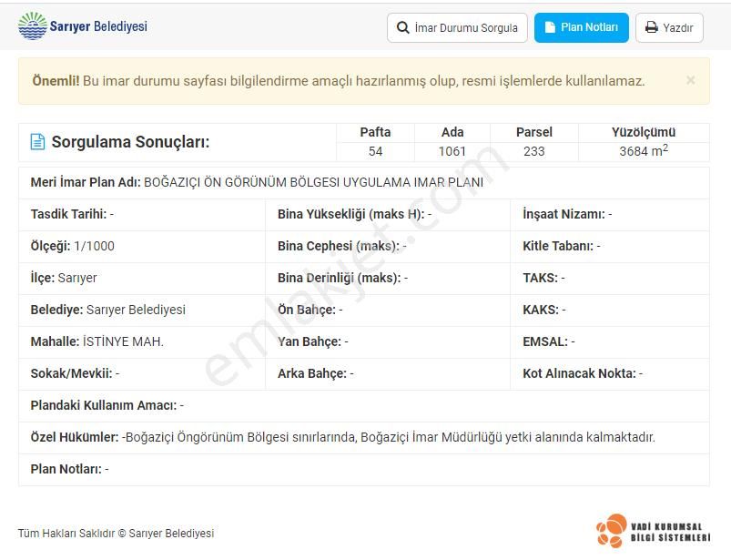Image resolution: width=731 pixels, height=560 pixels.
Task: Dismiss the Önemli warning banner with ×
Action: pyautogui.click(x=690, y=81)
